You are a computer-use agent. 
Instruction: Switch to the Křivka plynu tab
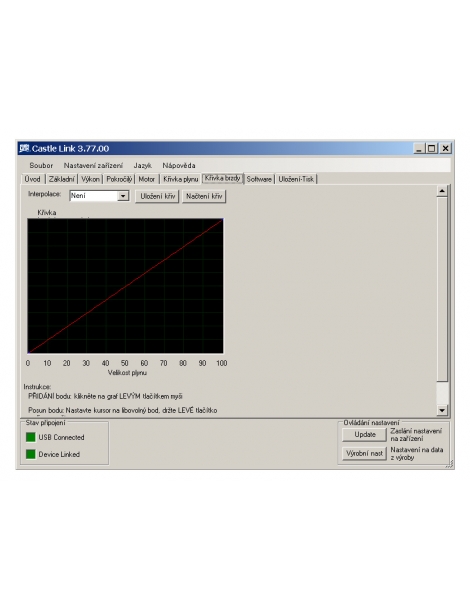click(x=181, y=179)
